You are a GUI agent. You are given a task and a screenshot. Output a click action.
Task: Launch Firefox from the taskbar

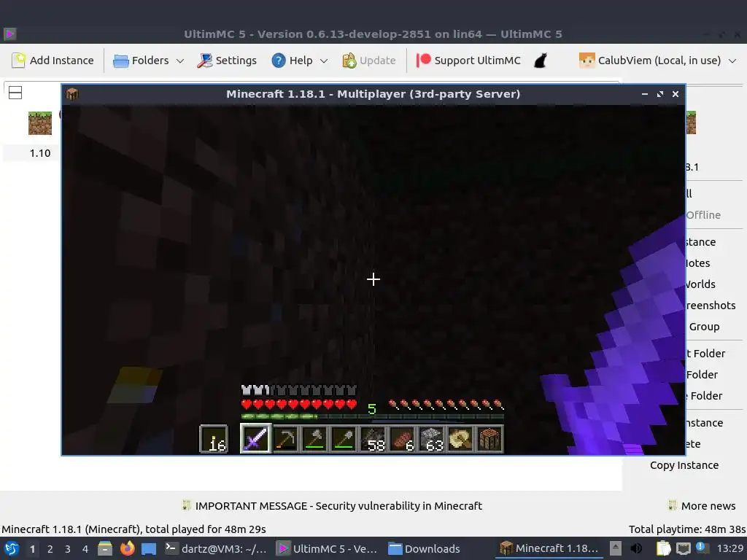127,548
